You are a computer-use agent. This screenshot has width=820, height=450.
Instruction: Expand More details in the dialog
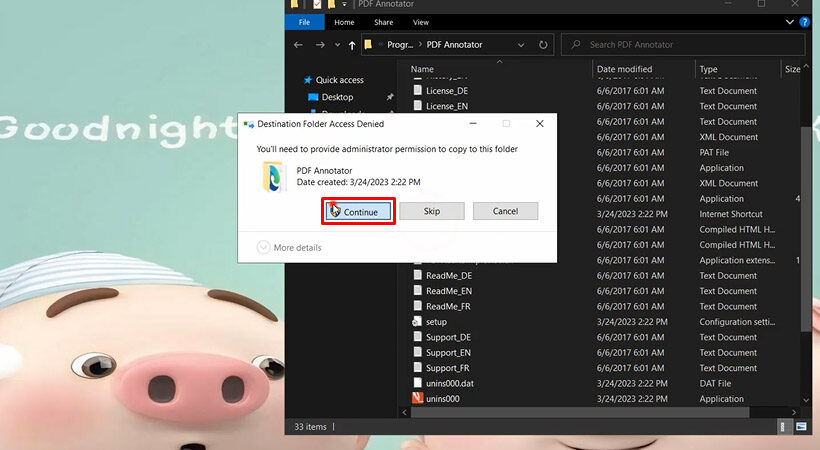pos(290,247)
